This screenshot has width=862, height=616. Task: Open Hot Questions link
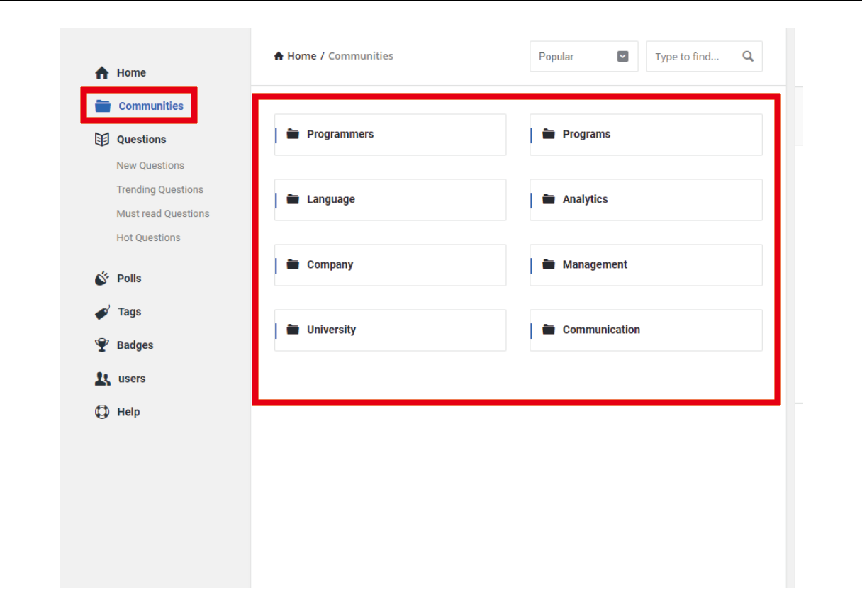[x=148, y=237]
